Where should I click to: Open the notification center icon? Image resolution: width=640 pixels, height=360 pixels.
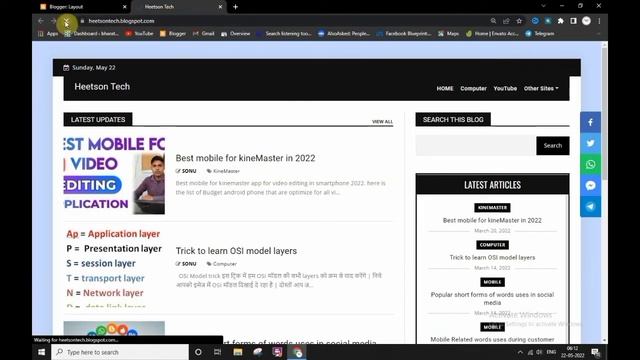(596, 352)
